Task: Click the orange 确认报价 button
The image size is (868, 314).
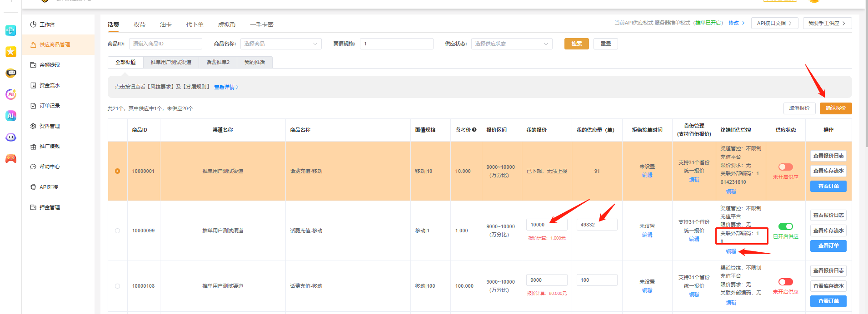Action: pyautogui.click(x=835, y=108)
